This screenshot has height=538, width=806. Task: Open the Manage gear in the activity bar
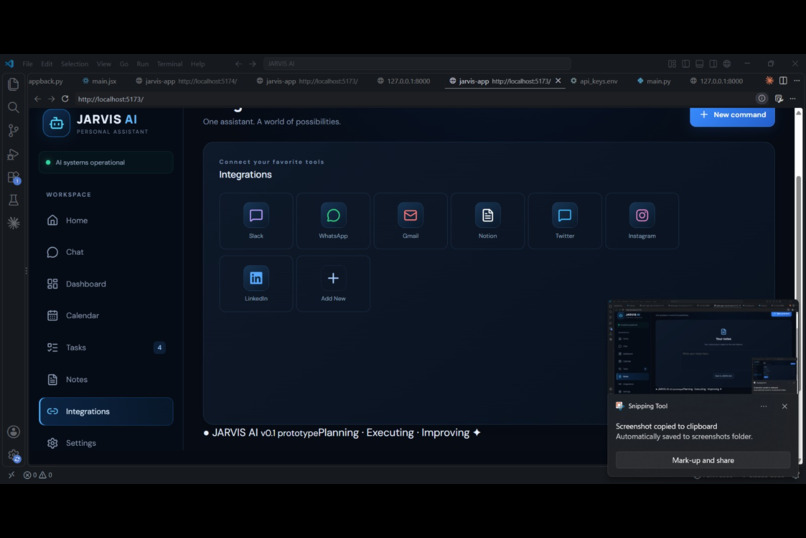point(13,455)
